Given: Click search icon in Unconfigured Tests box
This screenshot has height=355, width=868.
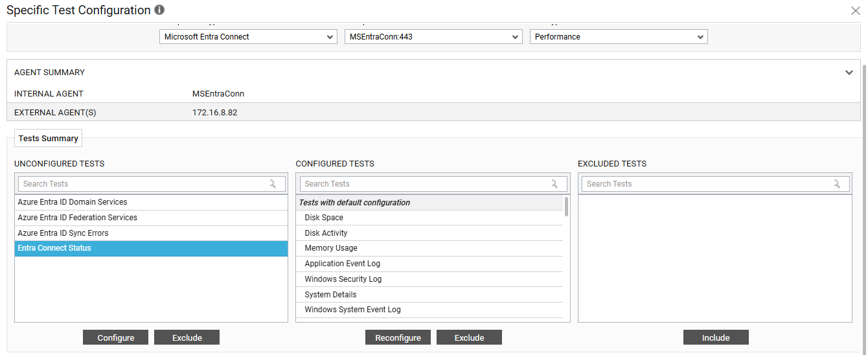Looking at the screenshot, I should 273,184.
